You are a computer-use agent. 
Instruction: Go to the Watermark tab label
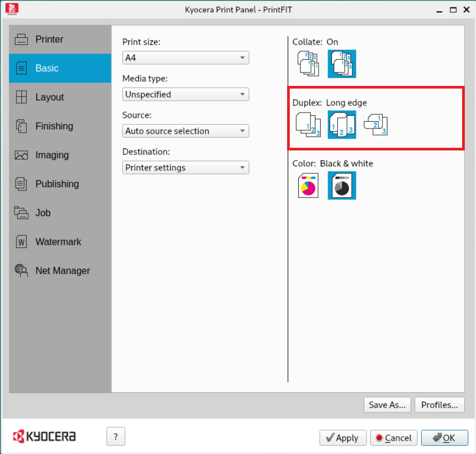(58, 242)
